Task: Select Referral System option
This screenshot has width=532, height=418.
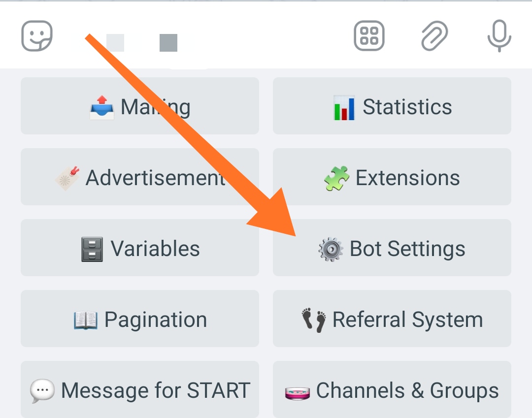Action: [x=392, y=319]
